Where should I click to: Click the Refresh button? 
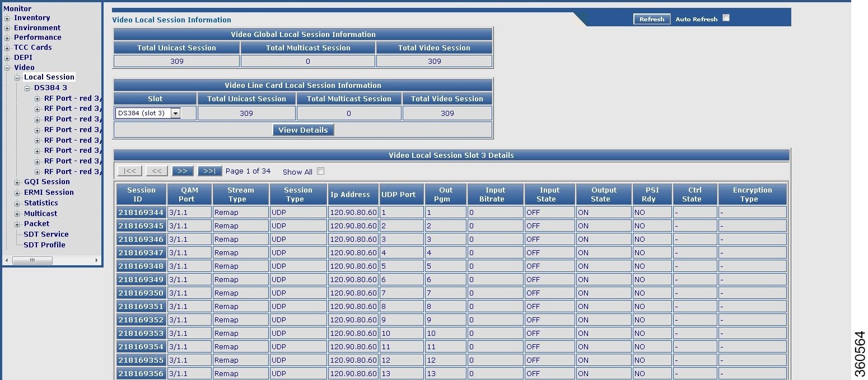652,19
